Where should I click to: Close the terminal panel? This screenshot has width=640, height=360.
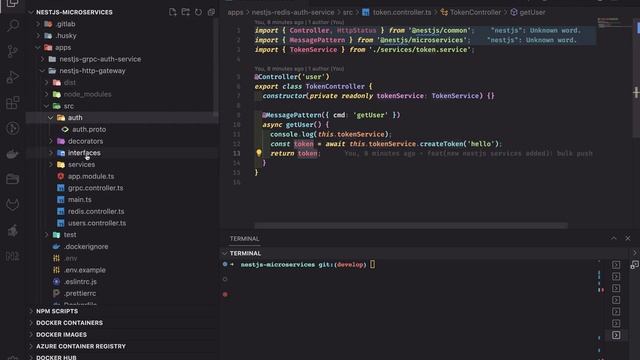(x=628, y=238)
